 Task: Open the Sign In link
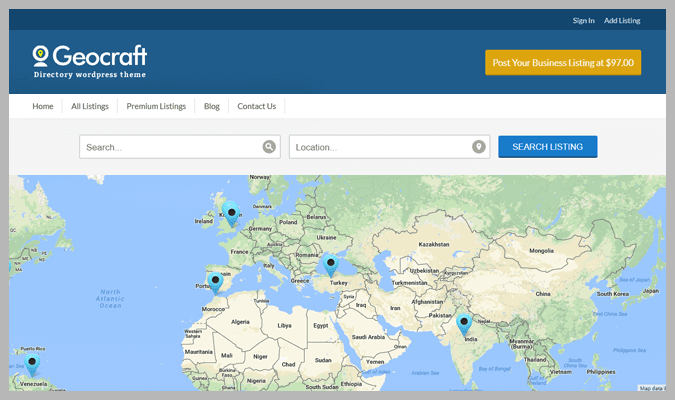[x=583, y=20]
